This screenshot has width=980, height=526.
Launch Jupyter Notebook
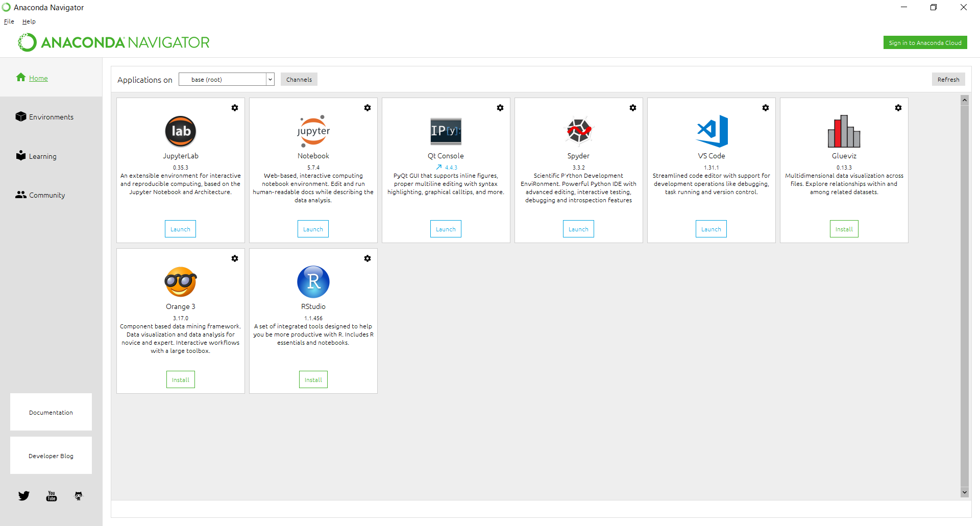[x=313, y=229]
